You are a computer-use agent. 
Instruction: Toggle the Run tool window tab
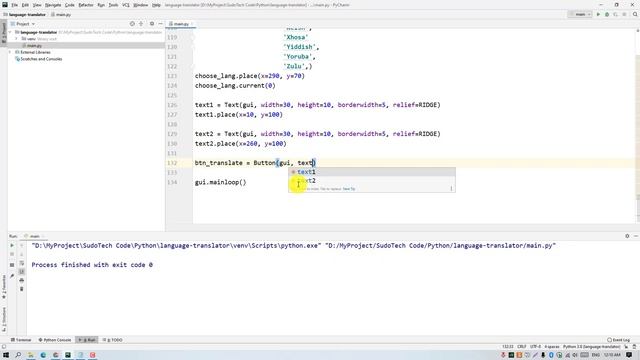point(87,340)
